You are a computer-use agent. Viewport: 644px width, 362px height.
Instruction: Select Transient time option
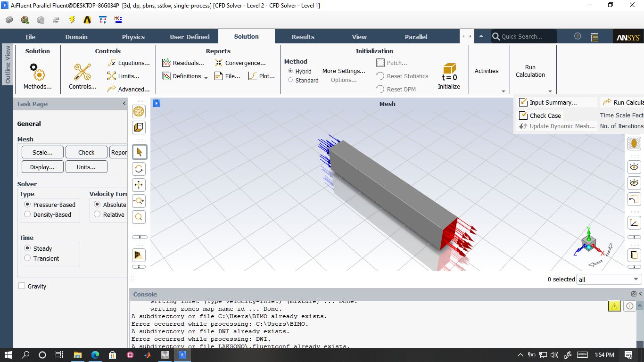(x=27, y=258)
